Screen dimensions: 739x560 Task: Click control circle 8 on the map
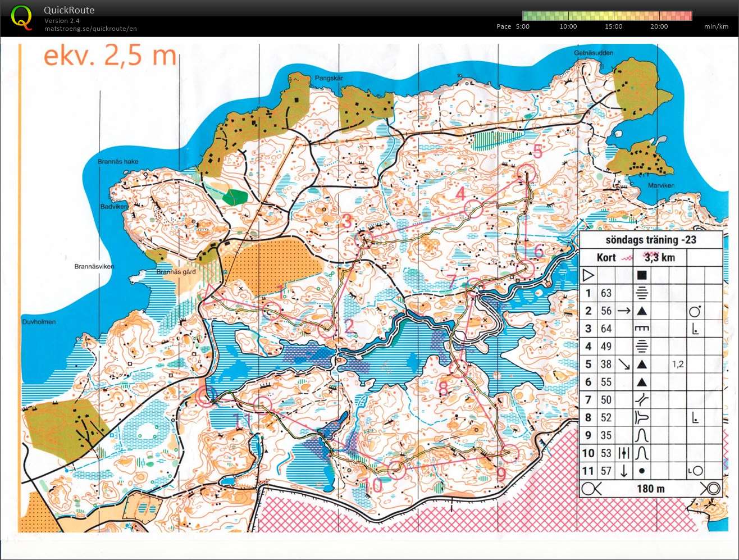click(x=458, y=368)
